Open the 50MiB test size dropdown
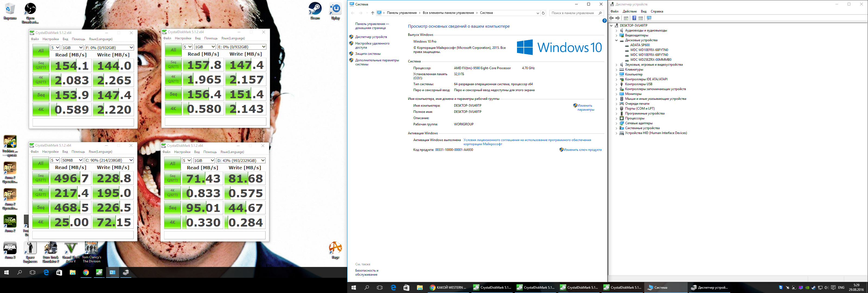Screen dimensions: 868x293 point(72,161)
